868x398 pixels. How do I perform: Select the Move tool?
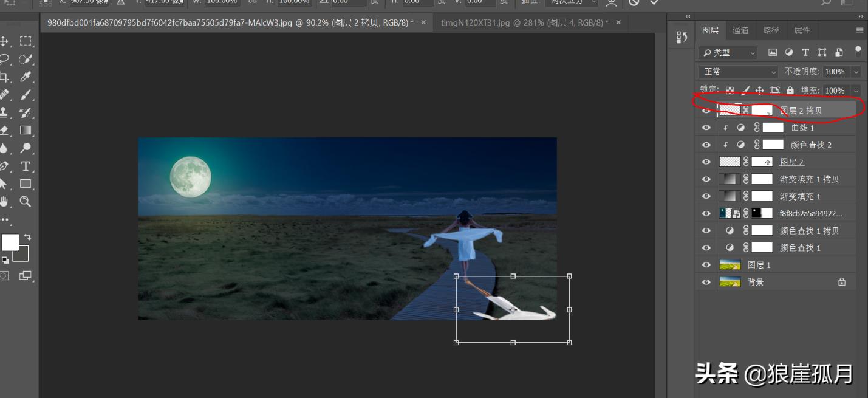click(x=8, y=41)
